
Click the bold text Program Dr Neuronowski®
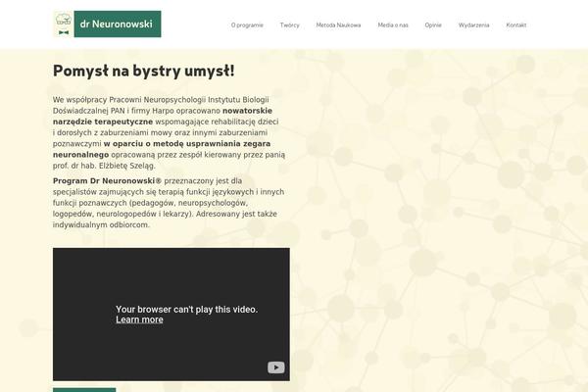107,180
